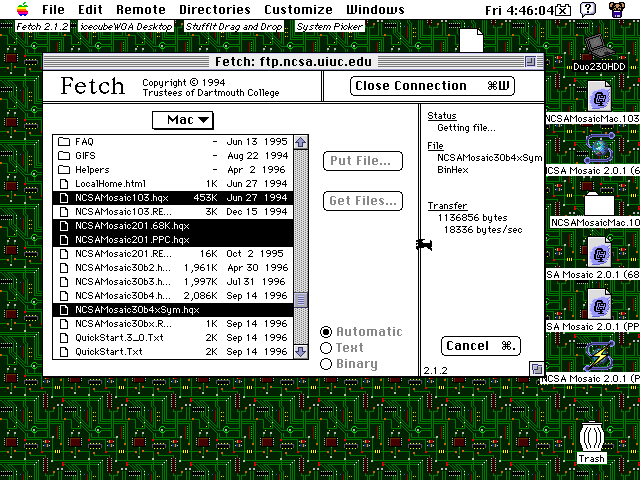The image size is (640, 480).
Task: Click the FAQ folder icon
Action: pyautogui.click(x=64, y=142)
